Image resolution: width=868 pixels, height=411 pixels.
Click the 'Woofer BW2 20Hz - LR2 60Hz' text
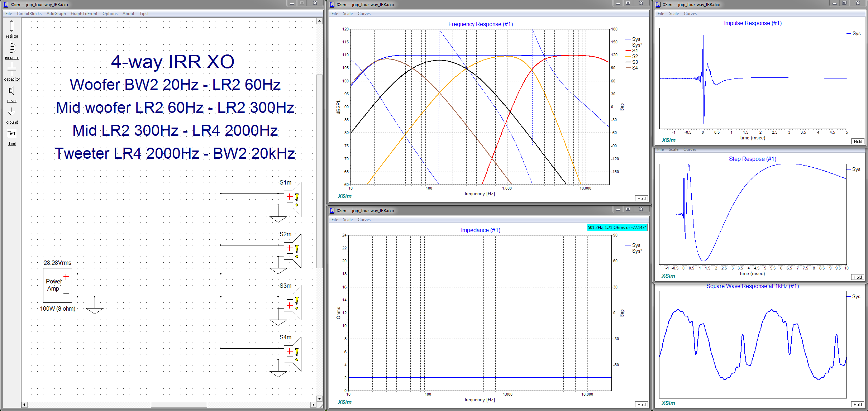pos(175,85)
